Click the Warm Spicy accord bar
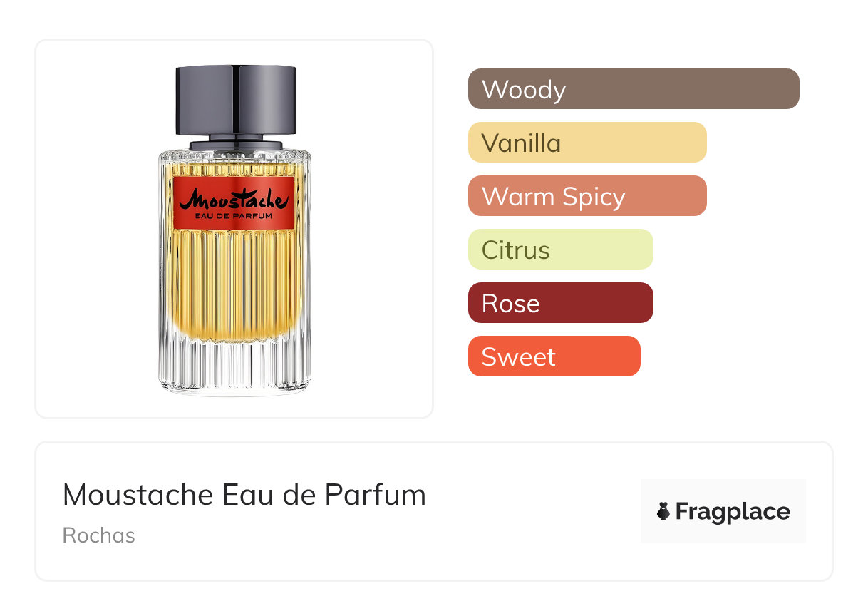The width and height of the screenshot is (868, 616). tap(587, 196)
